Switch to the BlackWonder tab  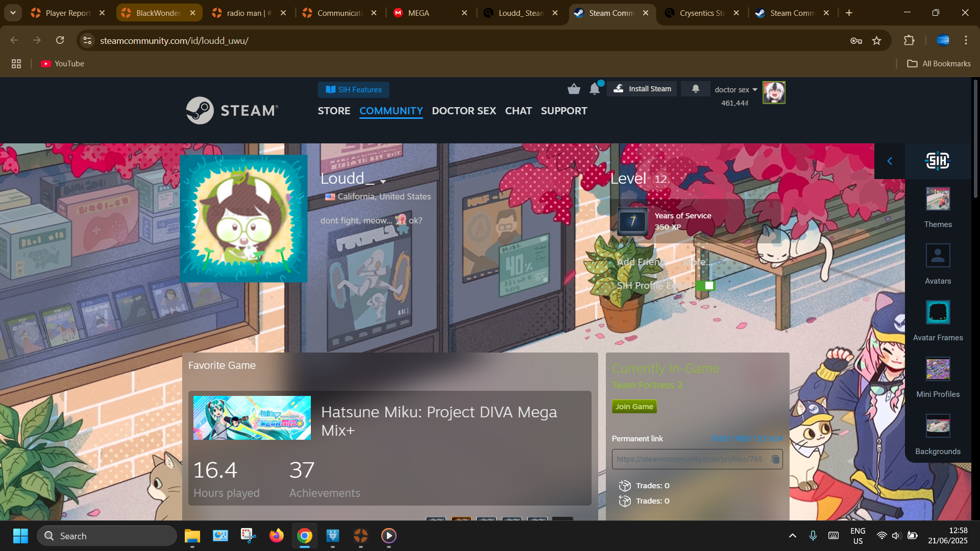click(x=158, y=13)
